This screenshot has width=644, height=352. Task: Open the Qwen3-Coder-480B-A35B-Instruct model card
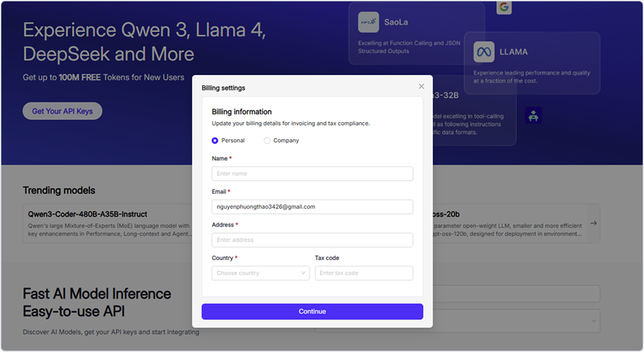(x=109, y=224)
